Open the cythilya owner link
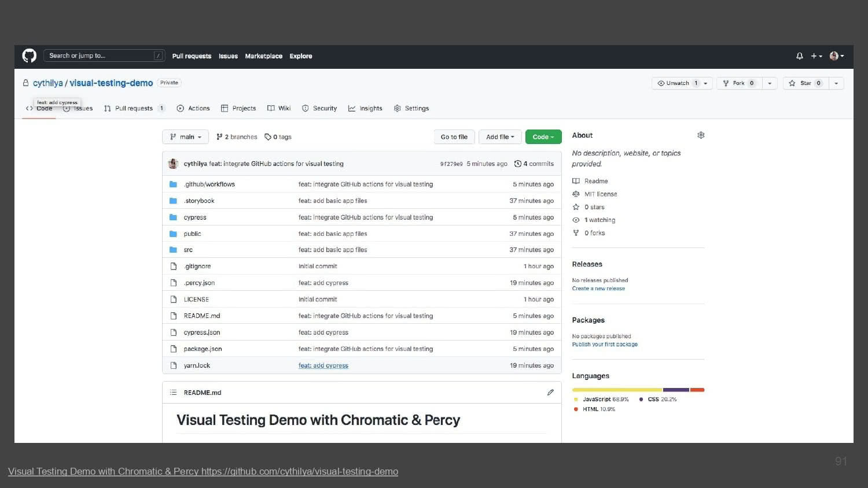The height and width of the screenshot is (488, 868). pyautogui.click(x=47, y=83)
